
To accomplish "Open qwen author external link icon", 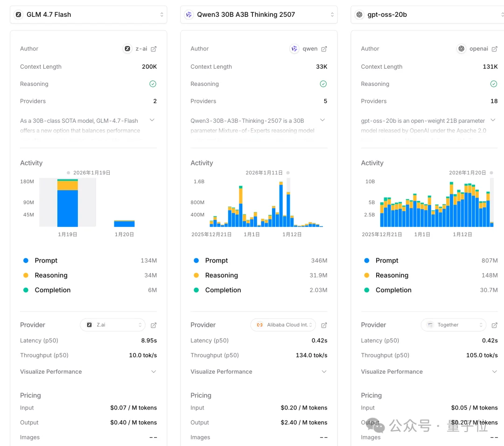I will click(324, 49).
